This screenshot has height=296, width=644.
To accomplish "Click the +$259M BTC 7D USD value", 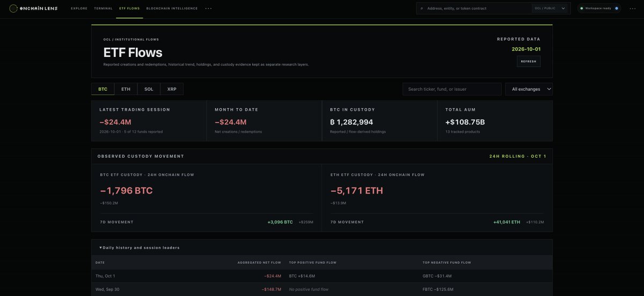I will [306, 222].
